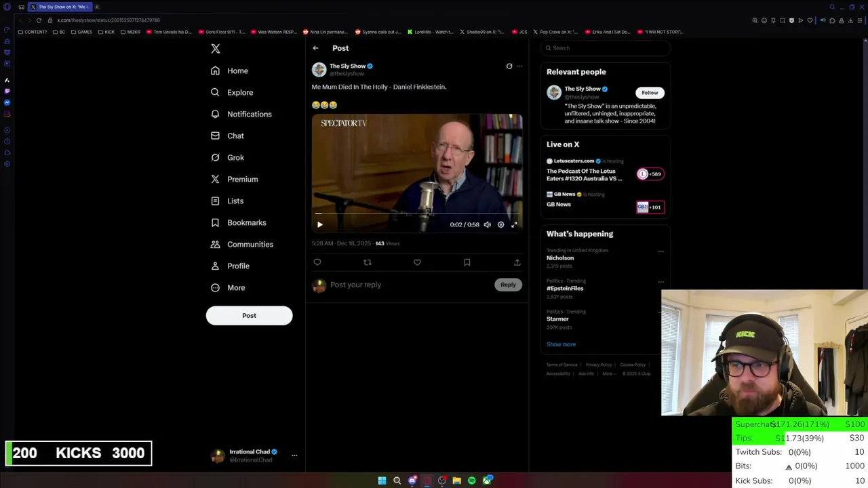Image resolution: width=868 pixels, height=488 pixels.
Task: Open the MIZKIF bookmarks folder
Action: coord(131,32)
